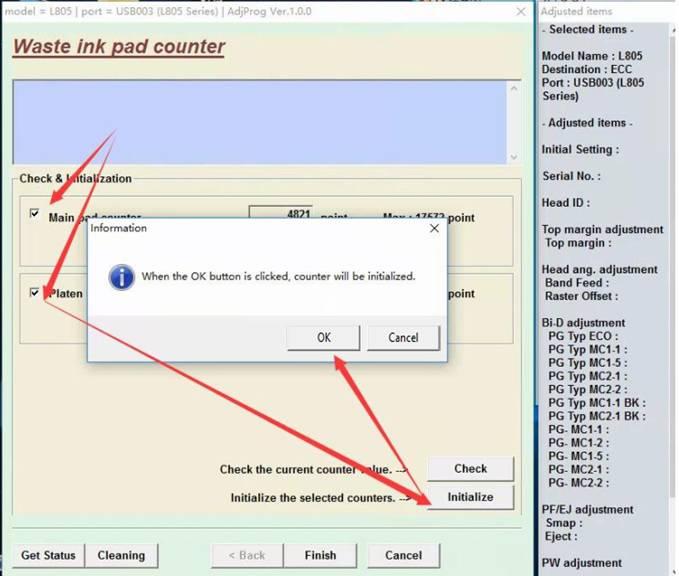Click the Information dialog title
679x576 pixels.
119,228
